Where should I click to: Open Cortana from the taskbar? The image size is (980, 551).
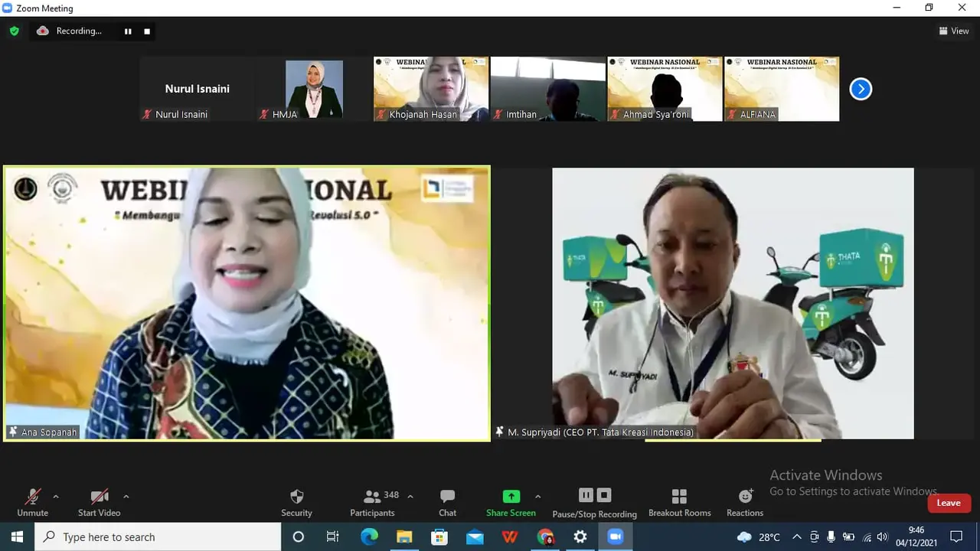[x=299, y=536]
